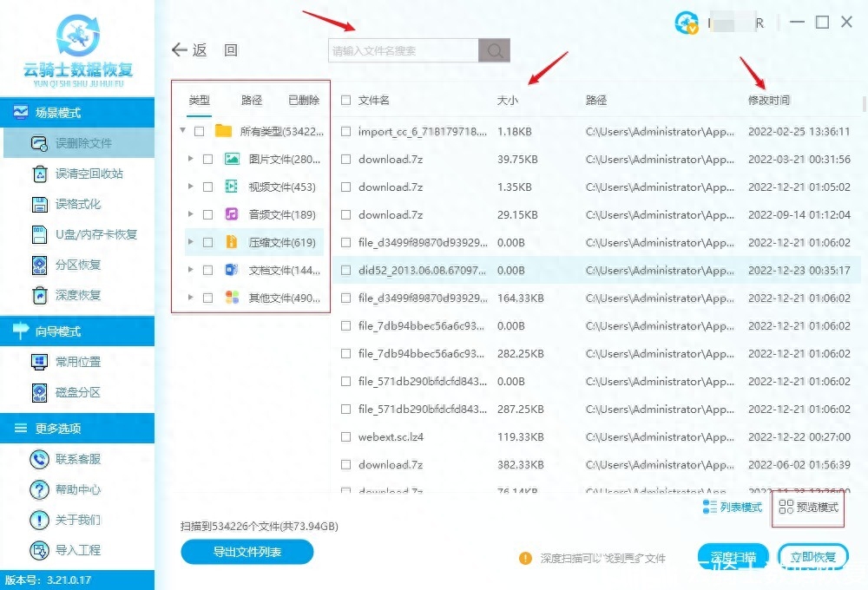Expand the 文档文件 tree node
The image size is (868, 590).
[x=190, y=271]
